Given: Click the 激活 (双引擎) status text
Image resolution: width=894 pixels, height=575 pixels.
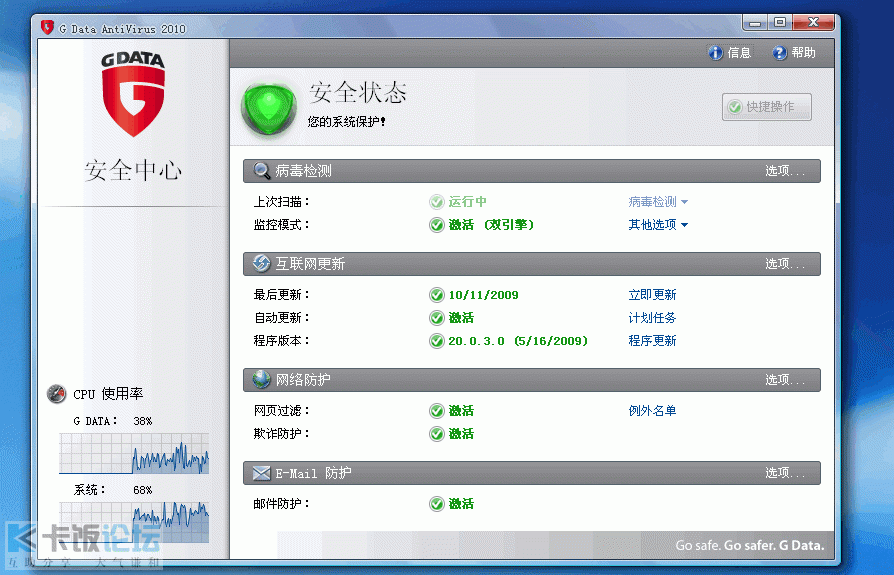Looking at the screenshot, I should click(491, 225).
